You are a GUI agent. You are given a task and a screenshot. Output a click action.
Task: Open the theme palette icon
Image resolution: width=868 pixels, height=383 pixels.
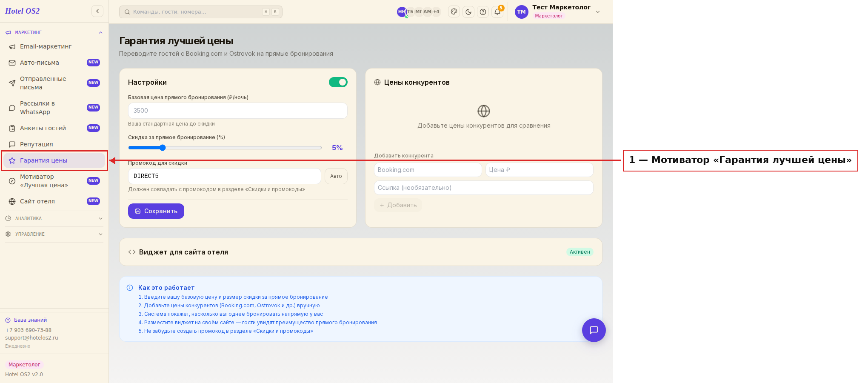[454, 12]
